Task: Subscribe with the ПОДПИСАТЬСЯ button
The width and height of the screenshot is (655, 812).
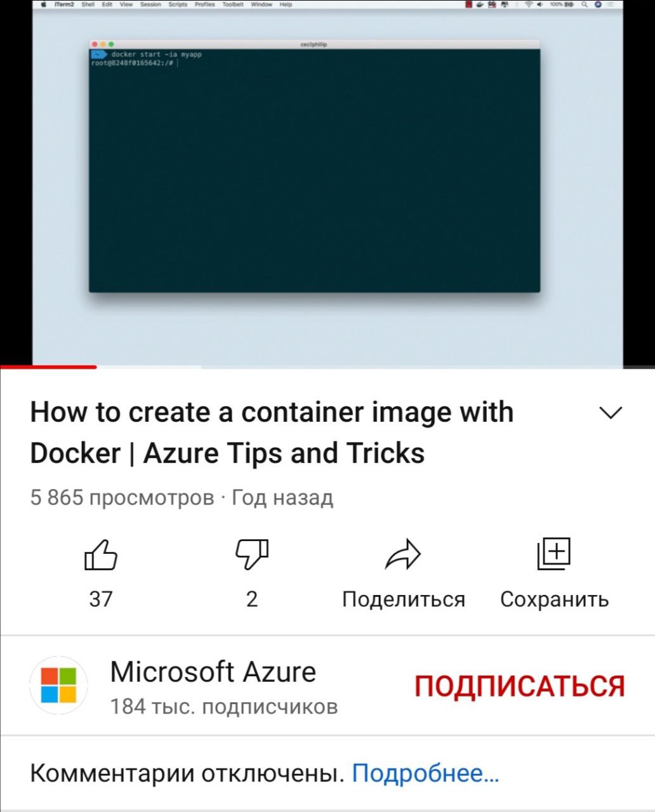Action: [520, 686]
